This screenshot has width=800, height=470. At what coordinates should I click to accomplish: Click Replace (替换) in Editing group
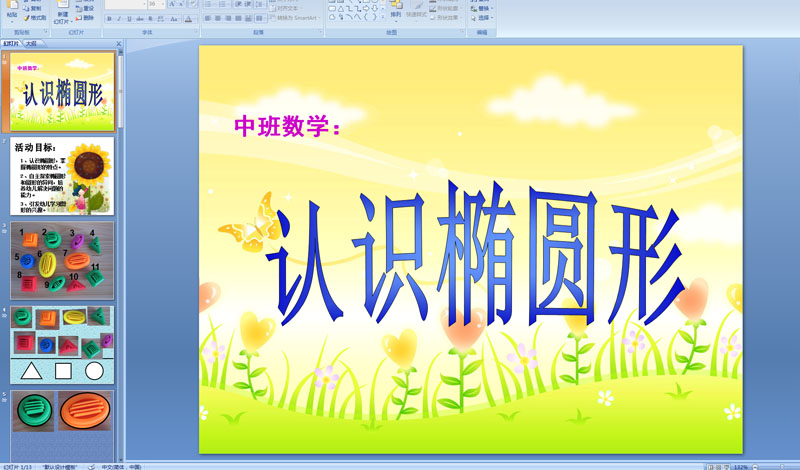coord(482,8)
